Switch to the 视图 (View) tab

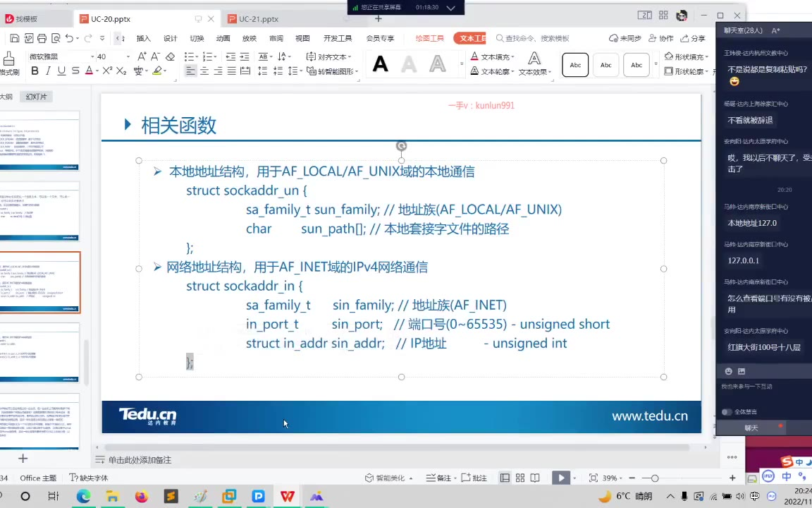[302, 38]
